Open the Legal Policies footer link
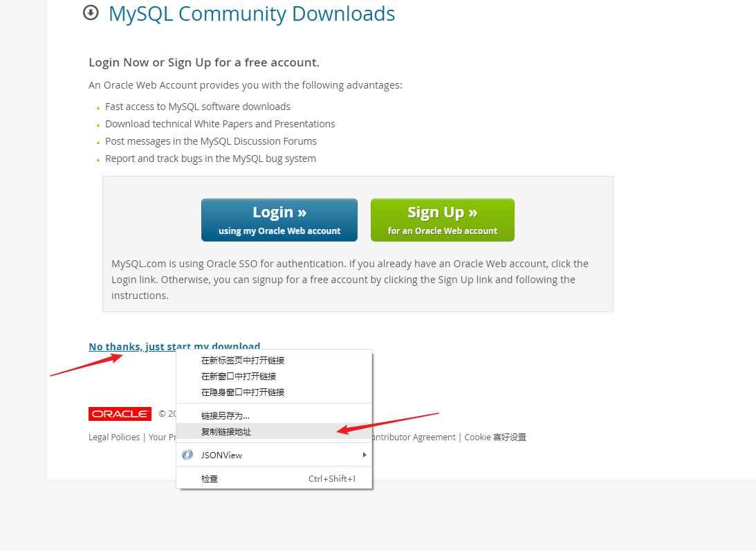This screenshot has width=756, height=551. tap(114, 437)
